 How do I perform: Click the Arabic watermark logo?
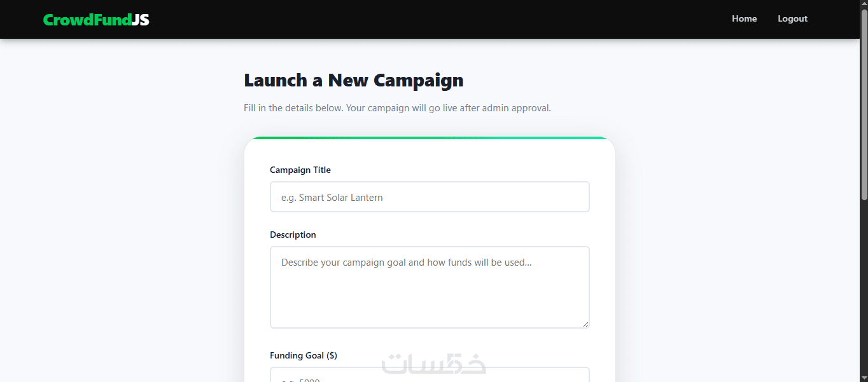tap(433, 364)
